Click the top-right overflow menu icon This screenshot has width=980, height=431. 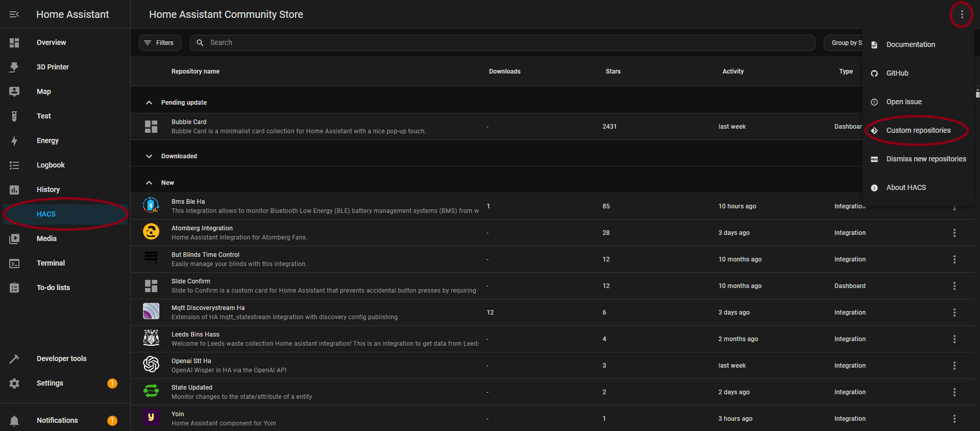tap(962, 14)
